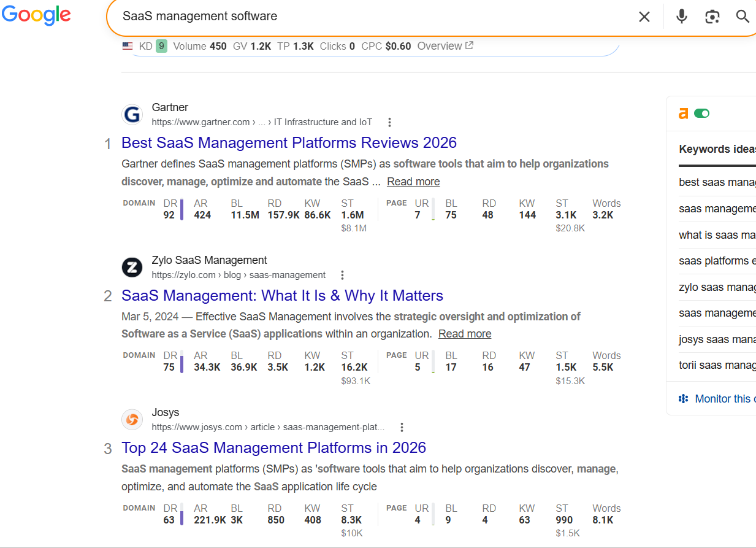Open Google Lens image search
The width and height of the screenshot is (756, 548).
pos(712,17)
